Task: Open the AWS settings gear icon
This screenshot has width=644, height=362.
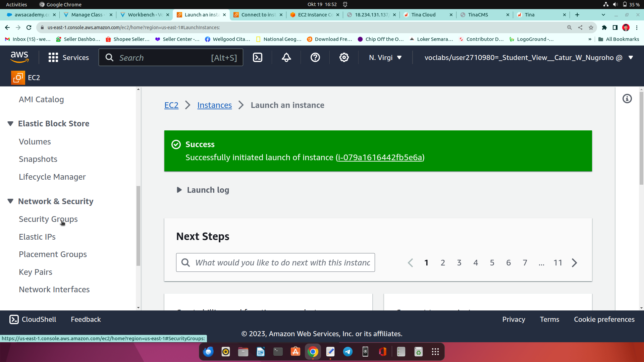Action: [344, 57]
